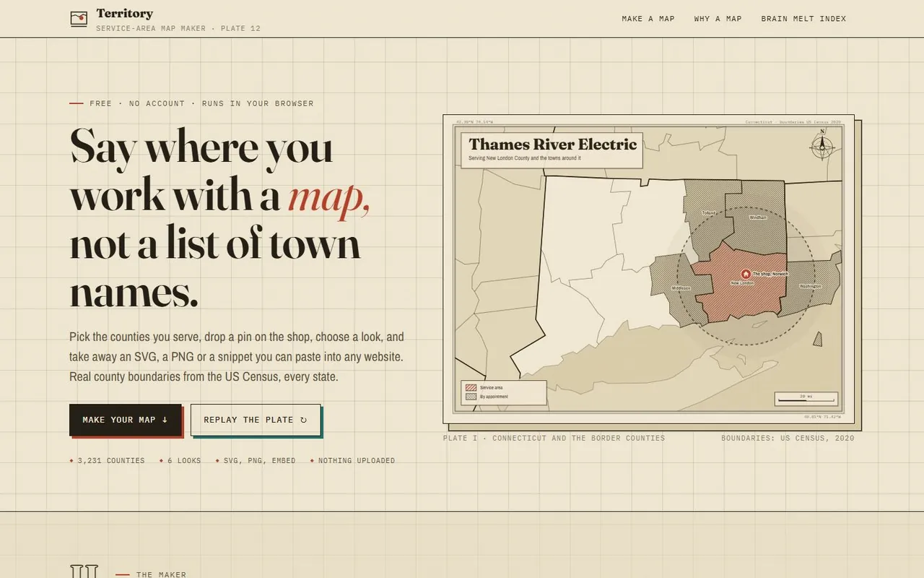924x578 pixels.
Task: Select the Tolland county label
Action: [x=710, y=213]
